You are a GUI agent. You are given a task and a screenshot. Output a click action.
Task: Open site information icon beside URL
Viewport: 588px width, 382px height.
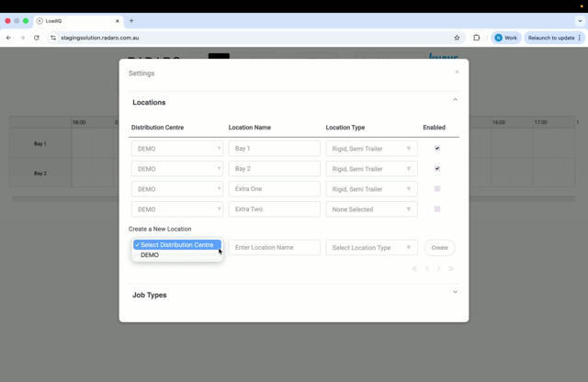tap(53, 38)
